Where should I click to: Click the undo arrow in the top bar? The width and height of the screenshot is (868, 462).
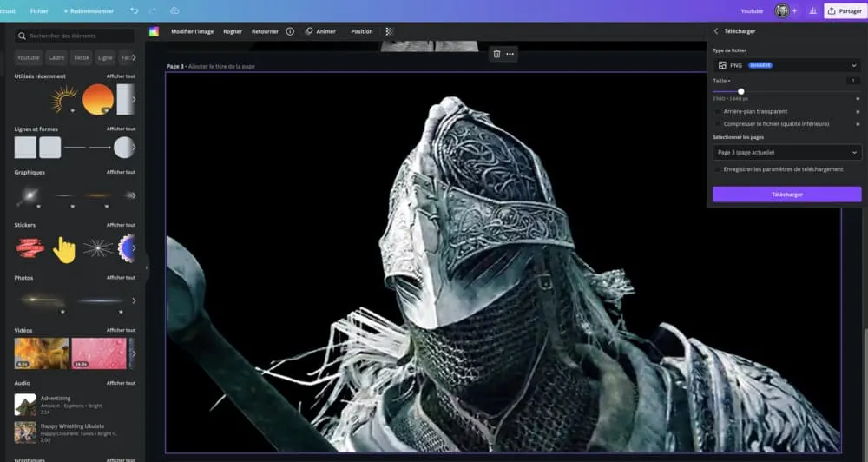[134, 10]
